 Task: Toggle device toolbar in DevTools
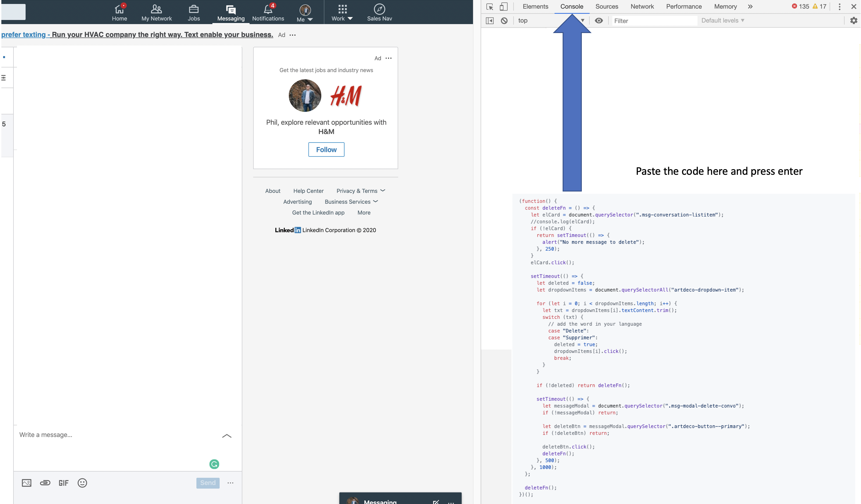(504, 6)
